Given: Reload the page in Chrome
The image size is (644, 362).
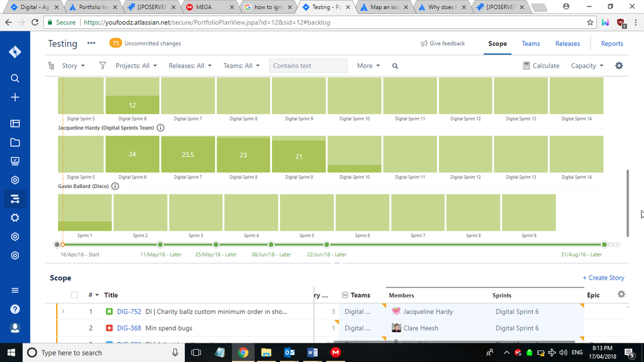Looking at the screenshot, I should tap(35, 22).
